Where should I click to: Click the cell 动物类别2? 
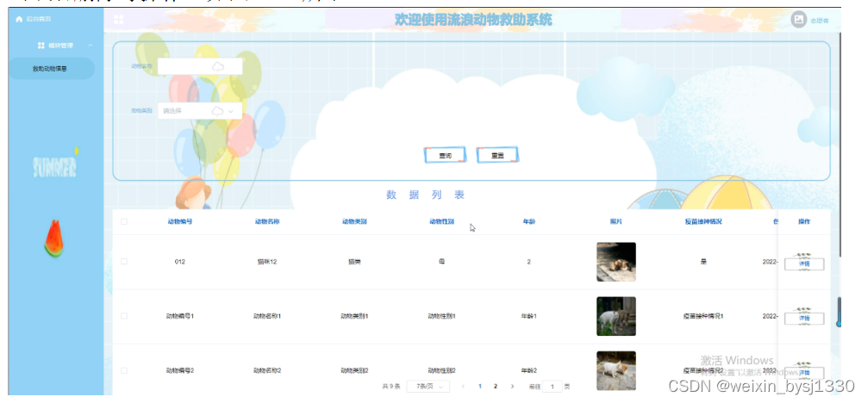coord(354,370)
